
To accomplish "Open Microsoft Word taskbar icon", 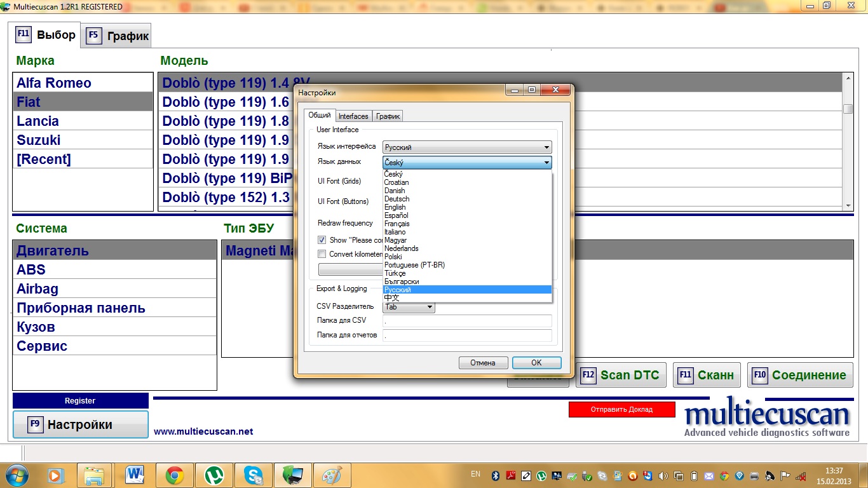I will 135,475.
